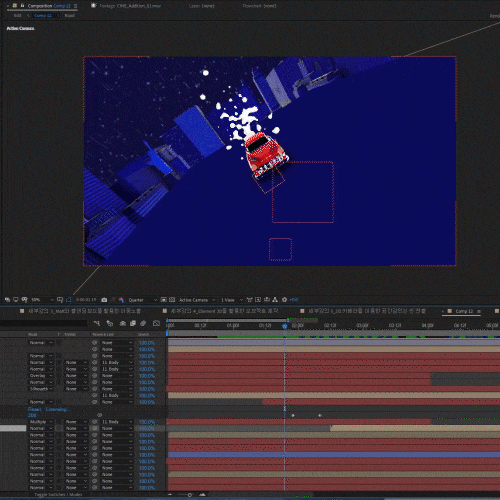Screen dimensions: 500x500
Task: Open the Multiply blend mode dropdown
Action: [x=41, y=422]
